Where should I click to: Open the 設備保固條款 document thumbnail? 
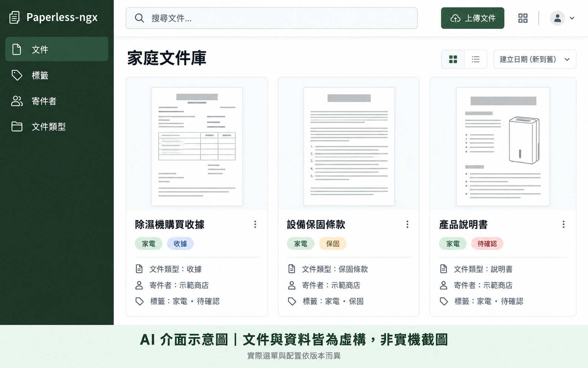(x=349, y=147)
